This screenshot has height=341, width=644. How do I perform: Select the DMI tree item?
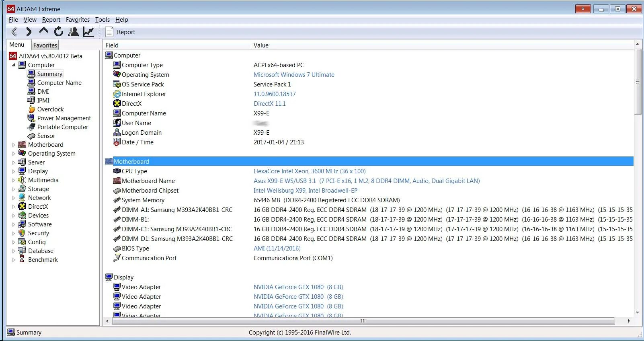tap(43, 92)
